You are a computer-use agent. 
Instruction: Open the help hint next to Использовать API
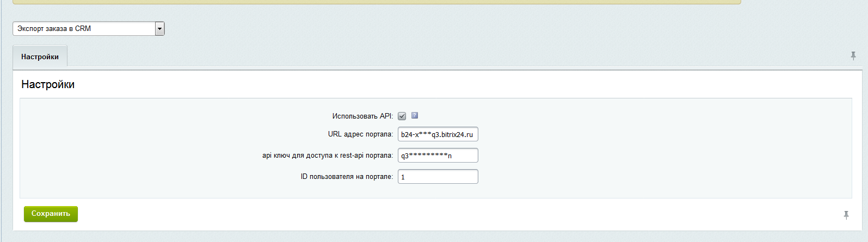415,115
